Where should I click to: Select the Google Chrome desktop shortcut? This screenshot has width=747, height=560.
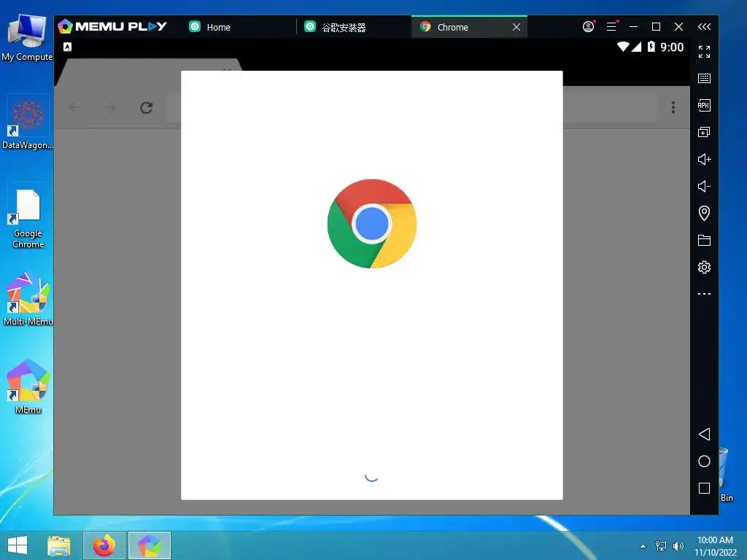pyautogui.click(x=28, y=218)
